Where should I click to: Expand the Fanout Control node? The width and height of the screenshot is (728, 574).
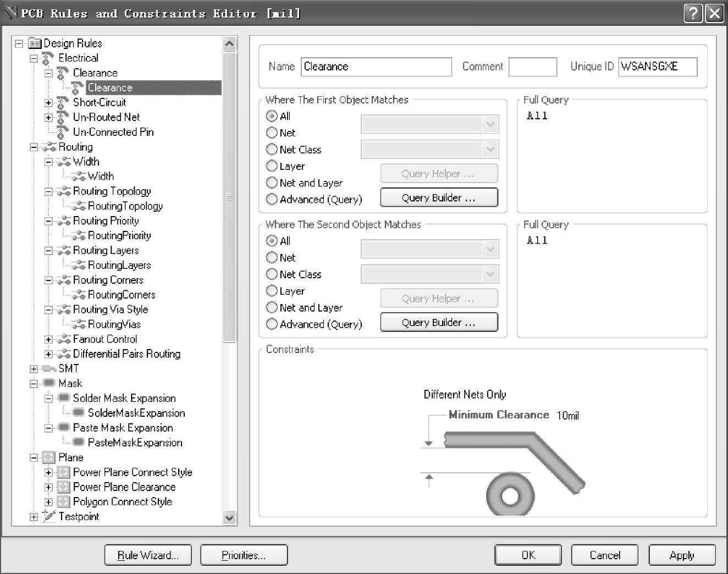point(48,339)
